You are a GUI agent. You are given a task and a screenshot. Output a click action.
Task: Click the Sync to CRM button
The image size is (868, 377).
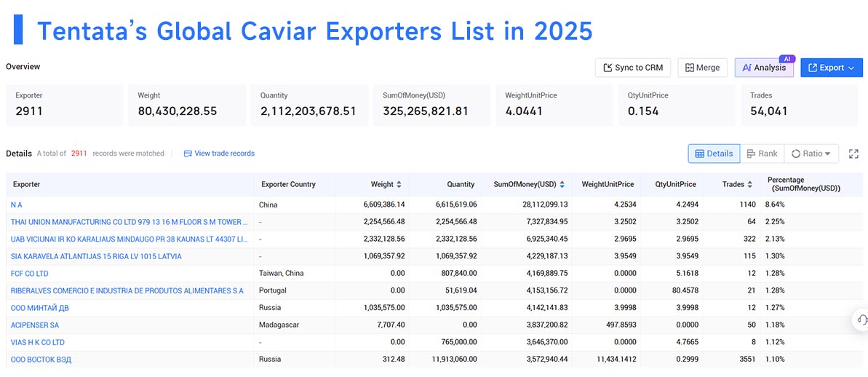[633, 68]
